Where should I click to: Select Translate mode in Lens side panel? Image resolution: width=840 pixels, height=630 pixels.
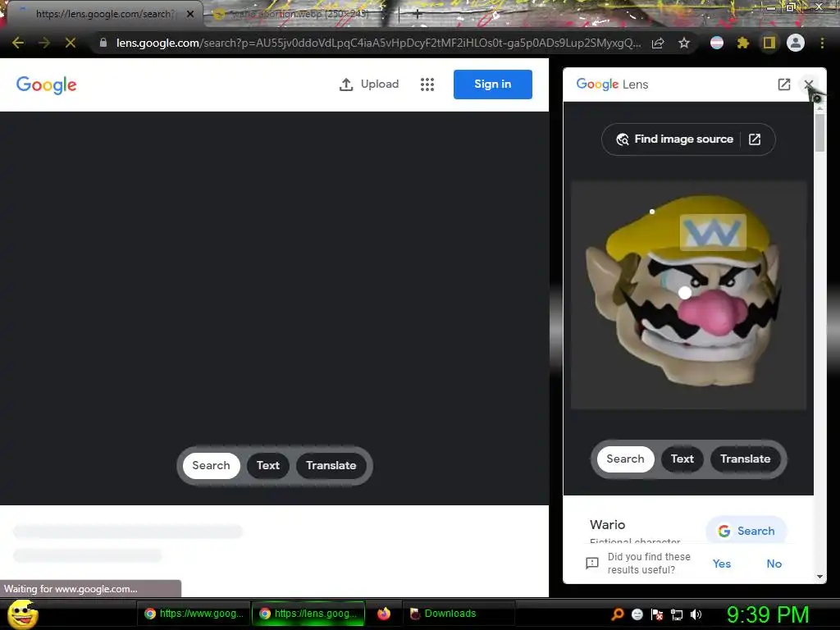745,459
